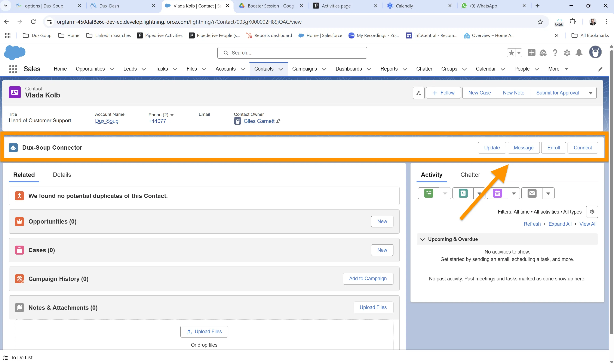
Task: View the contact hierarchy icon
Action: (419, 93)
